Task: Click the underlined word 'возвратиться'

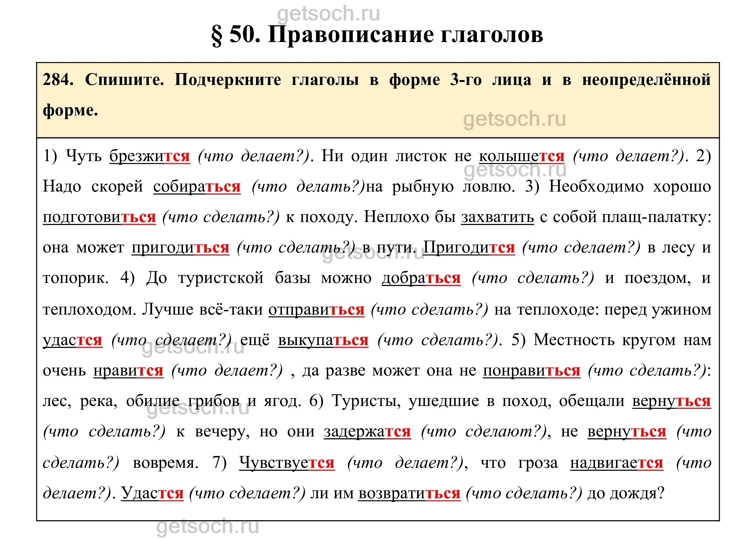Action: [409, 493]
